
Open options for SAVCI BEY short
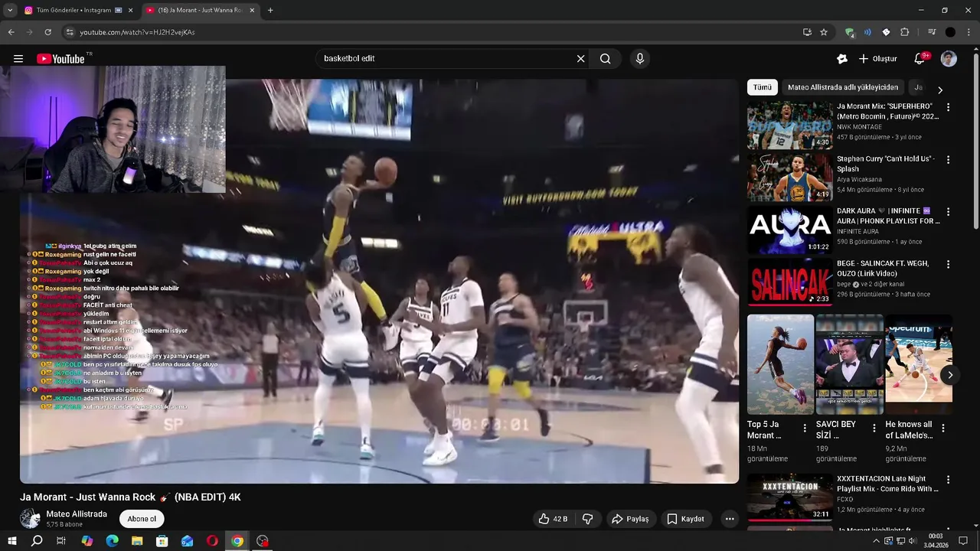pos(874,429)
